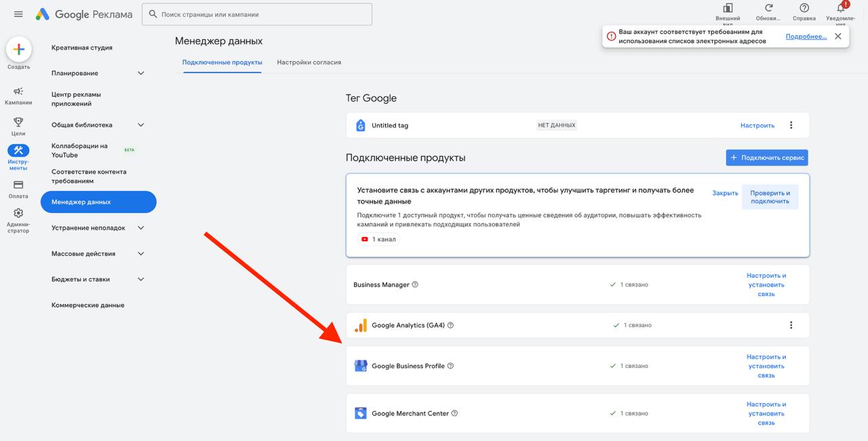868x441 pixels.
Task: Open Центр рекламы приложений
Action: (x=76, y=100)
